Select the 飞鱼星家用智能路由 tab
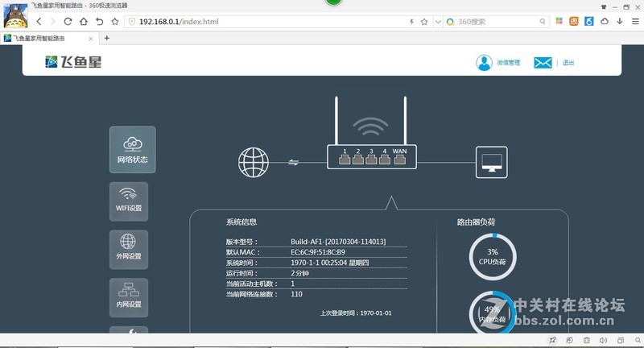Viewport: 644px width, 348px height. 48,38
